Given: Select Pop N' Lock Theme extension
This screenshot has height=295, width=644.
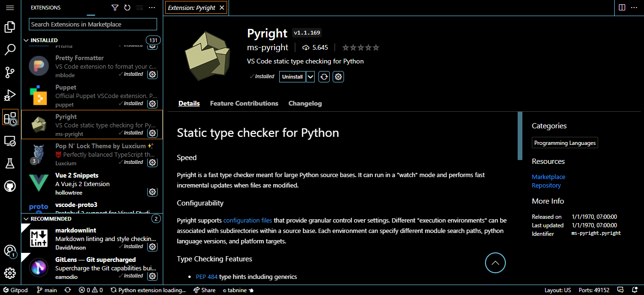Looking at the screenshot, I should [92, 154].
